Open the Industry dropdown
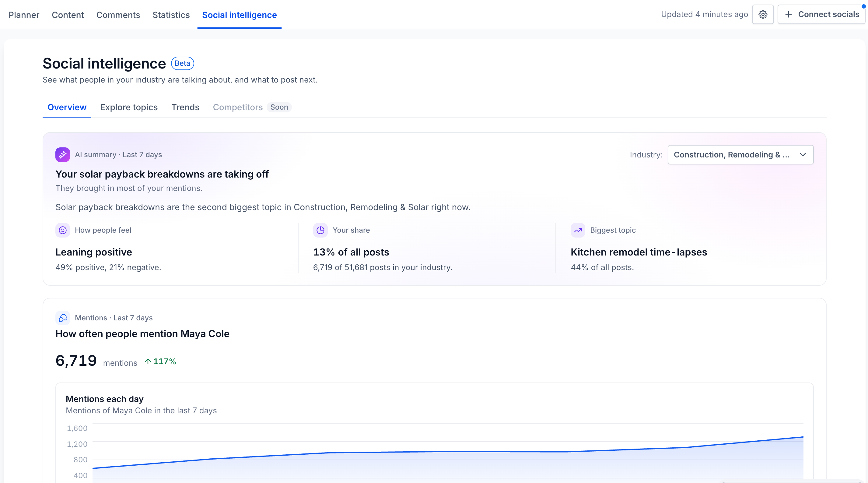 [740, 155]
